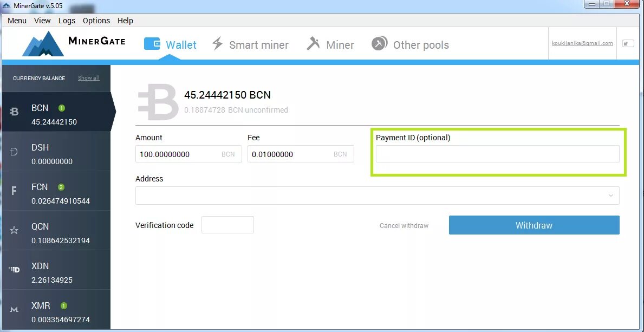This screenshot has width=644, height=332.
Task: Click the MinerGate title bar icon
Action: (6, 6)
